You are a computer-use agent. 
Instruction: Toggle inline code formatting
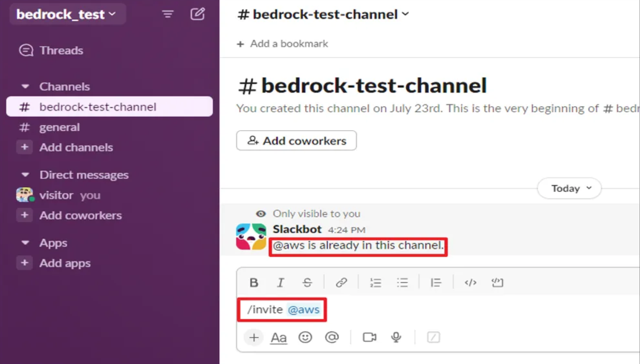(x=470, y=282)
